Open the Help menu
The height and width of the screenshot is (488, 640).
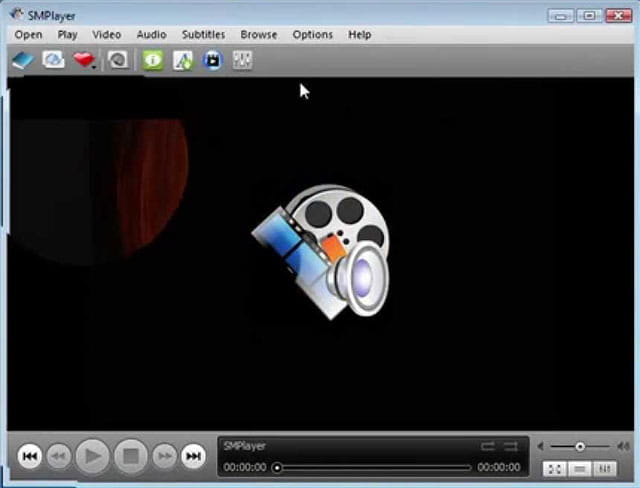pos(360,35)
